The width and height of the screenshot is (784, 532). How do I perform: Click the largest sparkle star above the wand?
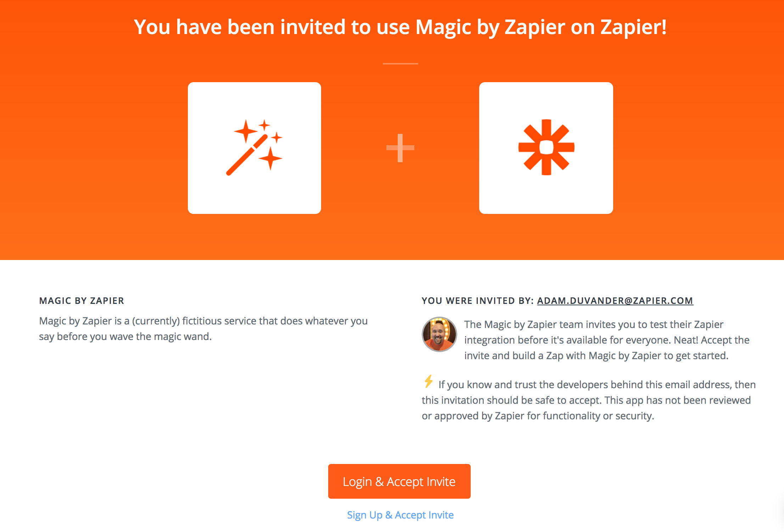(246, 131)
